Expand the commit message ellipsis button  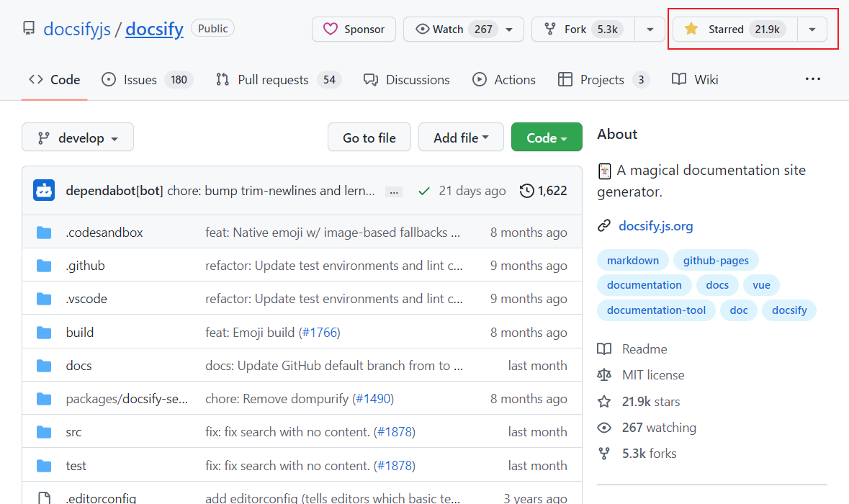pyautogui.click(x=394, y=192)
